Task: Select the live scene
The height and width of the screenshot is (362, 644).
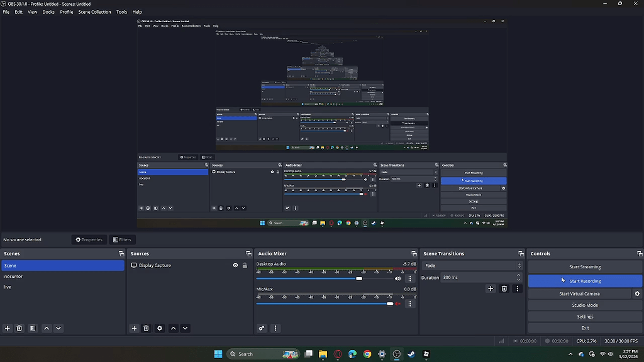Action: click(62, 287)
